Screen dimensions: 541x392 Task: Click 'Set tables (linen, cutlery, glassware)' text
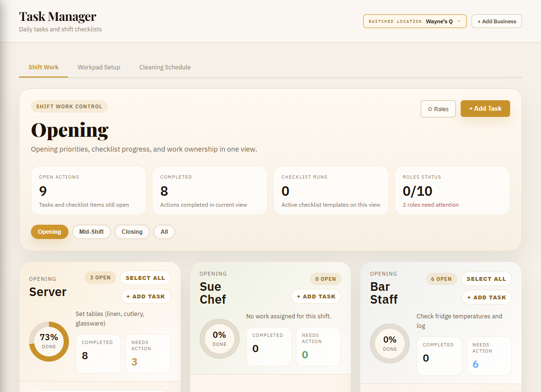tap(110, 318)
